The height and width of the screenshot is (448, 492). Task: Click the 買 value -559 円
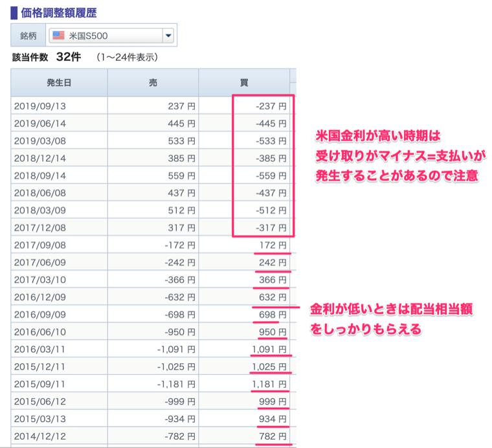[x=271, y=175]
